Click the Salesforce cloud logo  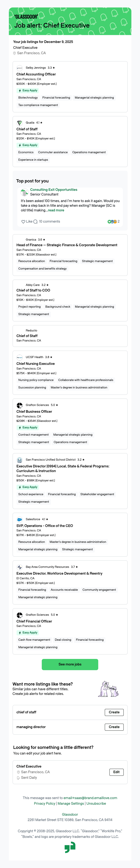point(19,520)
